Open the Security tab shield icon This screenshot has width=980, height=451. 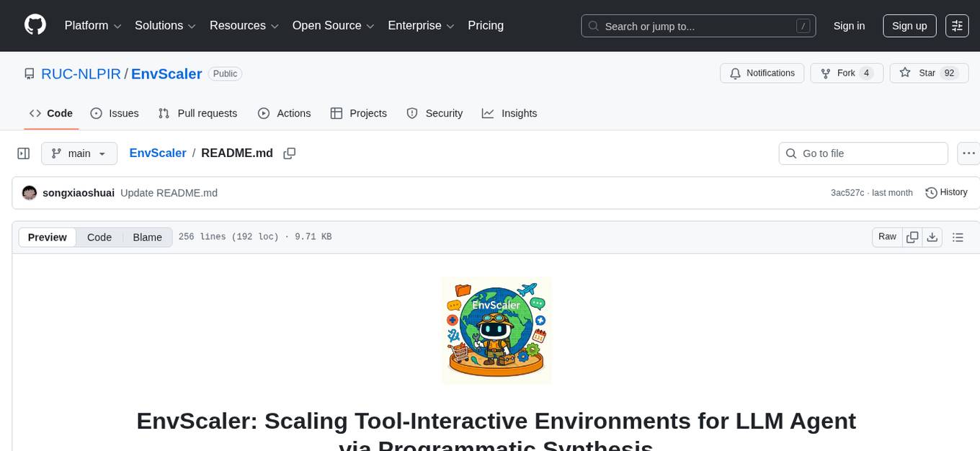[411, 113]
